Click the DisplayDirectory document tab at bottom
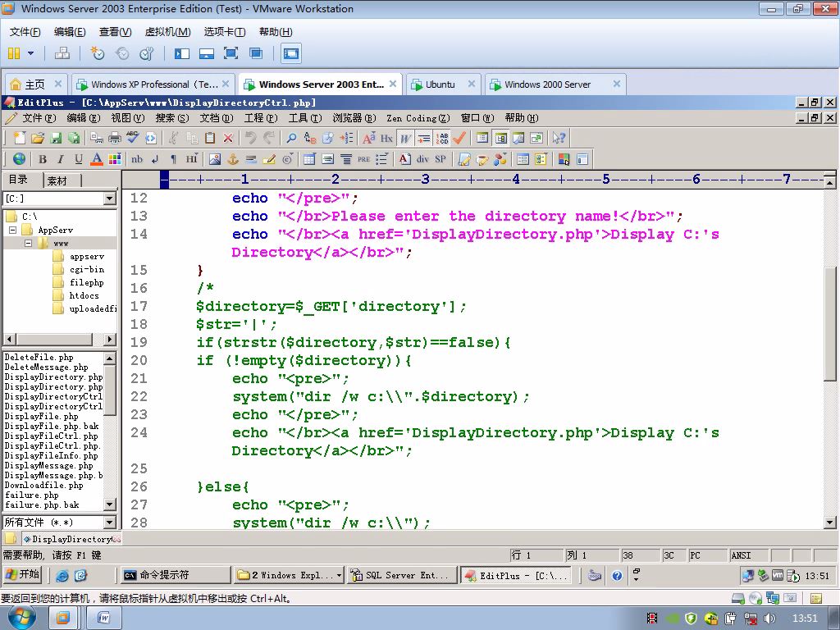The height and width of the screenshot is (630, 840). tap(72, 539)
